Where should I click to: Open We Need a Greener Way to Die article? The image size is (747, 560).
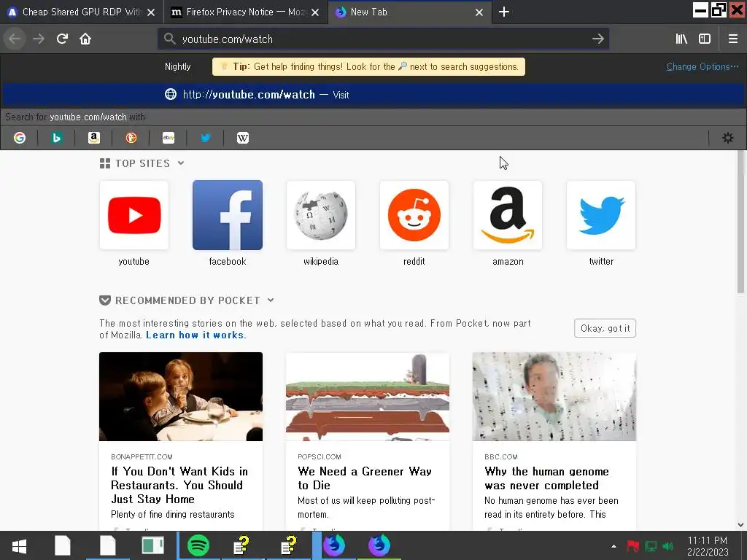click(368, 441)
